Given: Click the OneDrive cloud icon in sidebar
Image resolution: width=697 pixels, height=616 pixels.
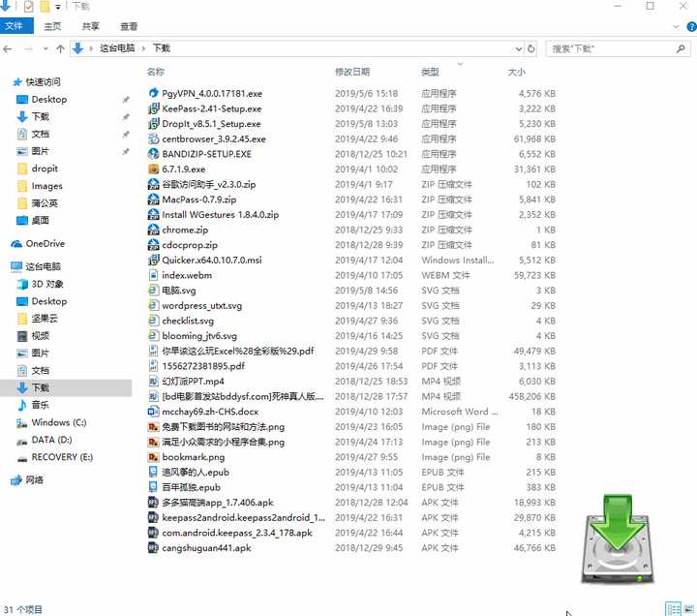Looking at the screenshot, I should (x=16, y=244).
